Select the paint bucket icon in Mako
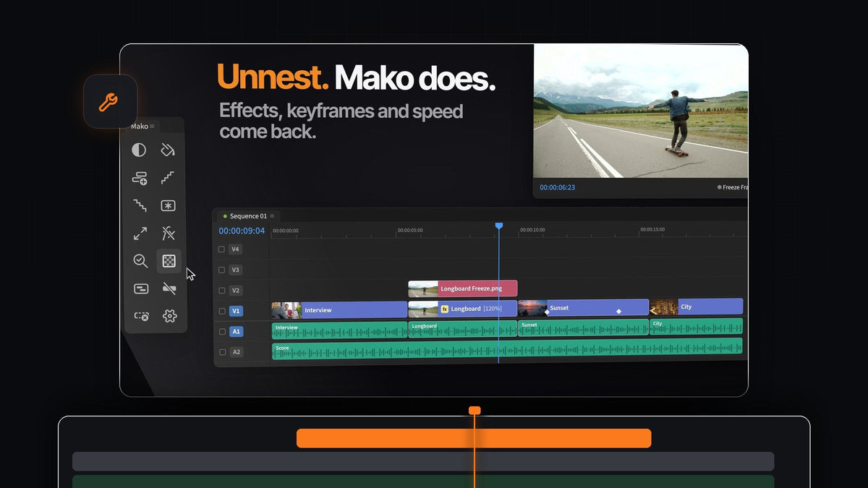Screen dimensions: 868x488 168,150
